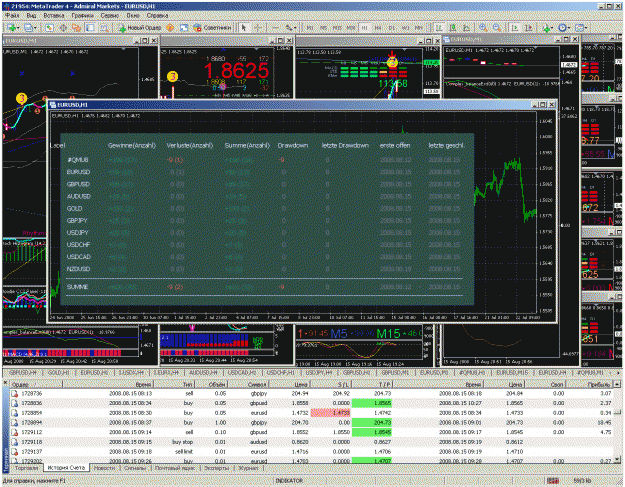This screenshot has height=487, width=625.
Task: Open the Справка menu
Action: 157,16
